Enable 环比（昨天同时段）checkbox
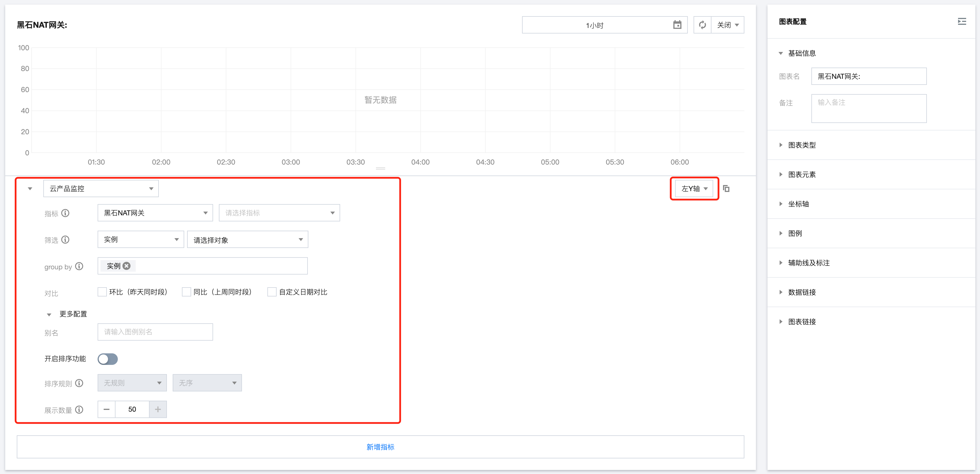 coord(102,292)
